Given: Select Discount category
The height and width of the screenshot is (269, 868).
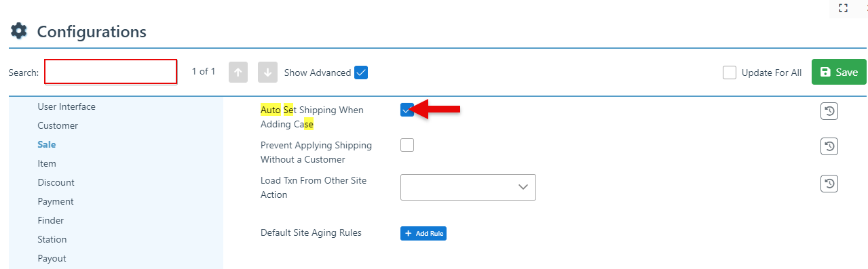Looking at the screenshot, I should [x=56, y=182].
